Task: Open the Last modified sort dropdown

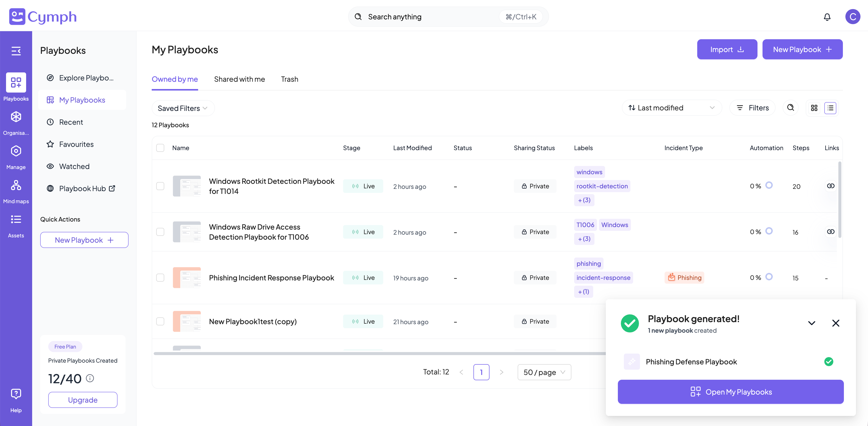Action: (671, 108)
